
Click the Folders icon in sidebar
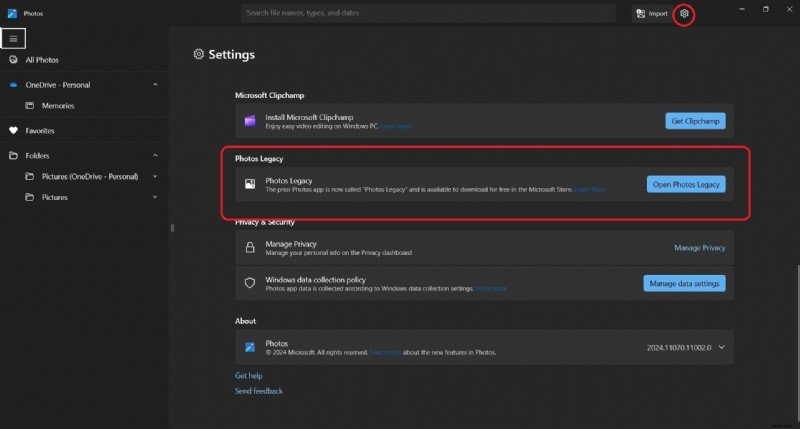[x=13, y=156]
